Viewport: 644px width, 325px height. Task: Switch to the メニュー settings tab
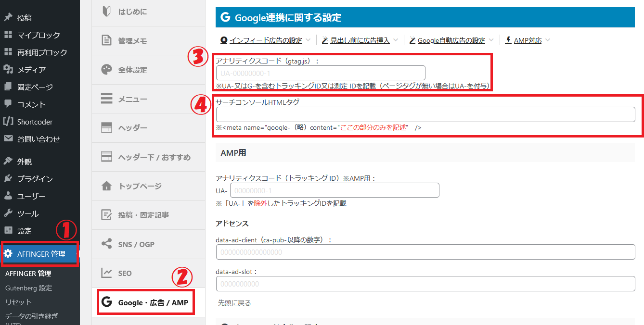coord(148,99)
